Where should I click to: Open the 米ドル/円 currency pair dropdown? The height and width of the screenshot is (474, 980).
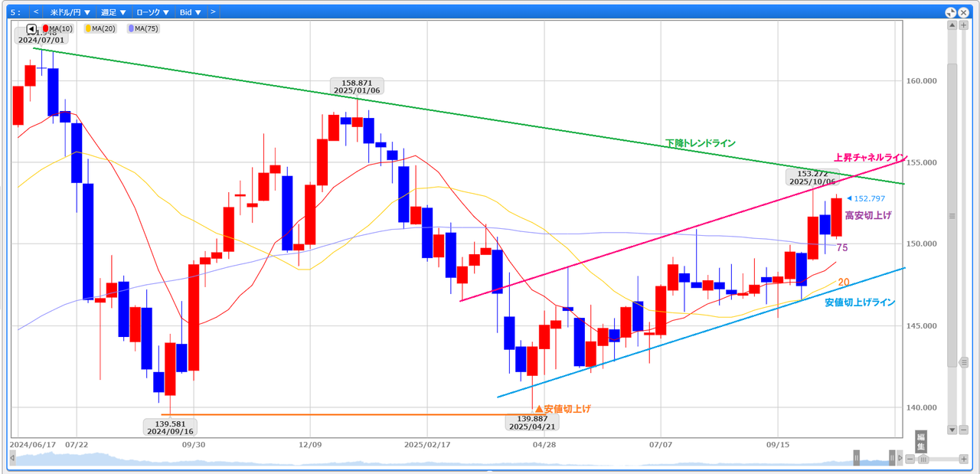click(x=70, y=12)
